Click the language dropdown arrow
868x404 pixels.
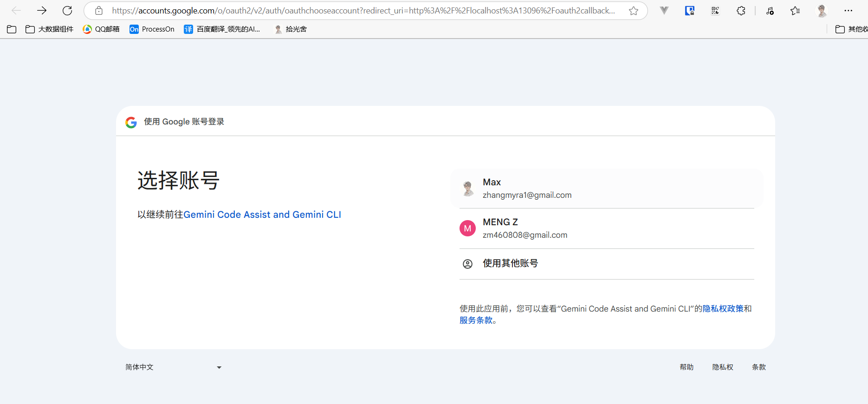(219, 367)
